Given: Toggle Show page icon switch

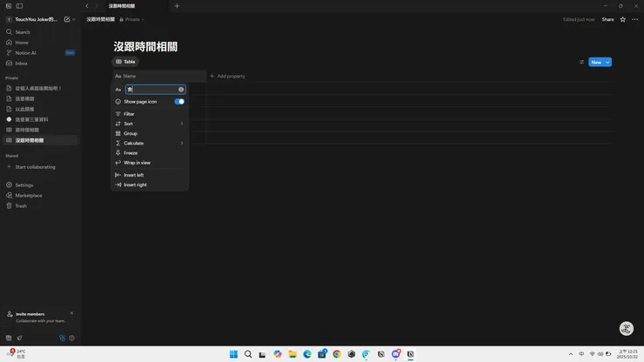Looking at the screenshot, I should point(179,102).
